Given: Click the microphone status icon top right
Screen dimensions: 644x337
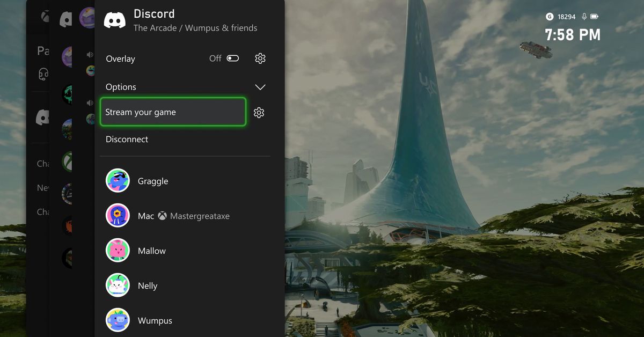Looking at the screenshot, I should point(585,17).
